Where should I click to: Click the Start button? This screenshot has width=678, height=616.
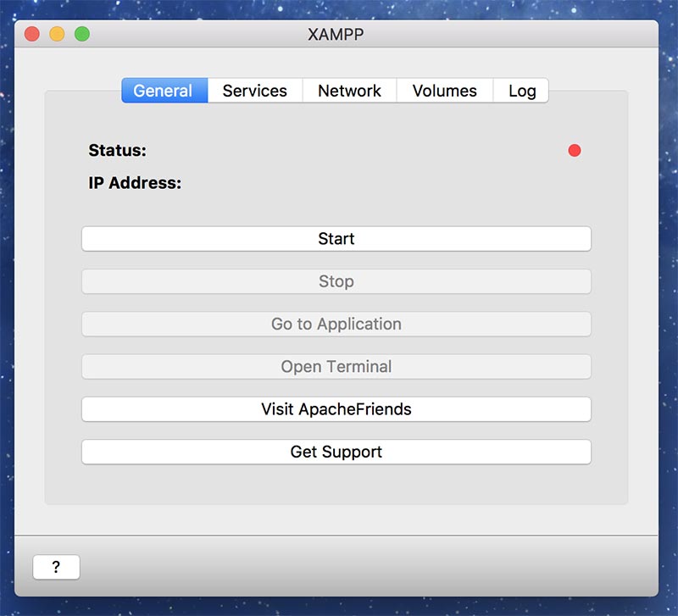[336, 239]
